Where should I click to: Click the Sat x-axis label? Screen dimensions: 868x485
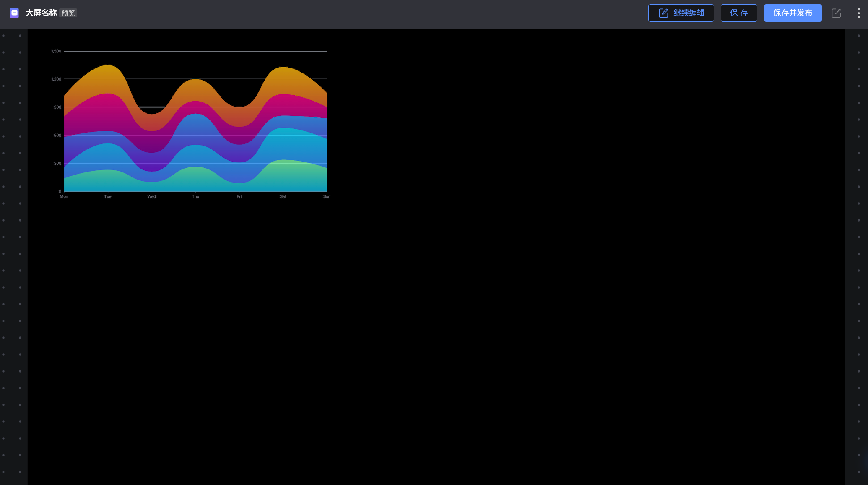(283, 196)
